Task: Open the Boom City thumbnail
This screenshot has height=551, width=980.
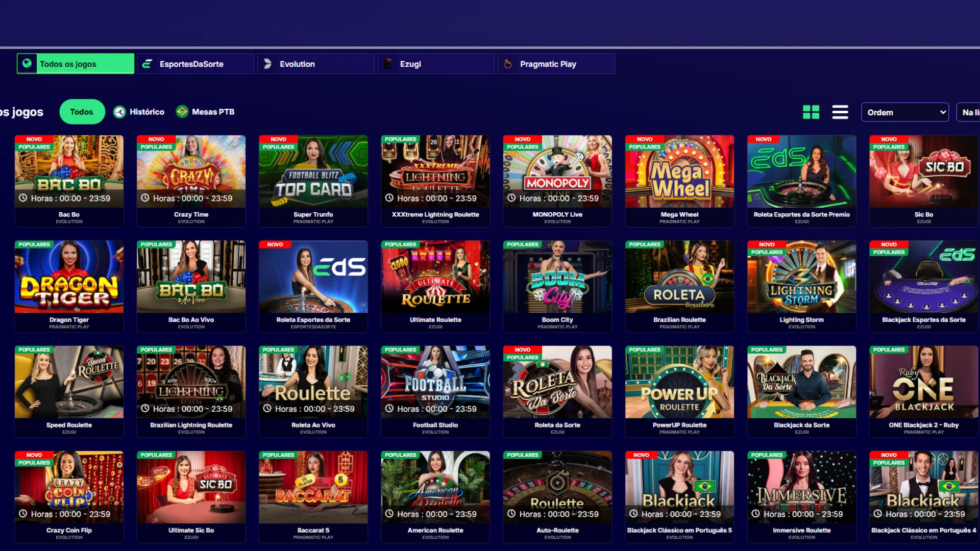Action: pyautogui.click(x=557, y=277)
